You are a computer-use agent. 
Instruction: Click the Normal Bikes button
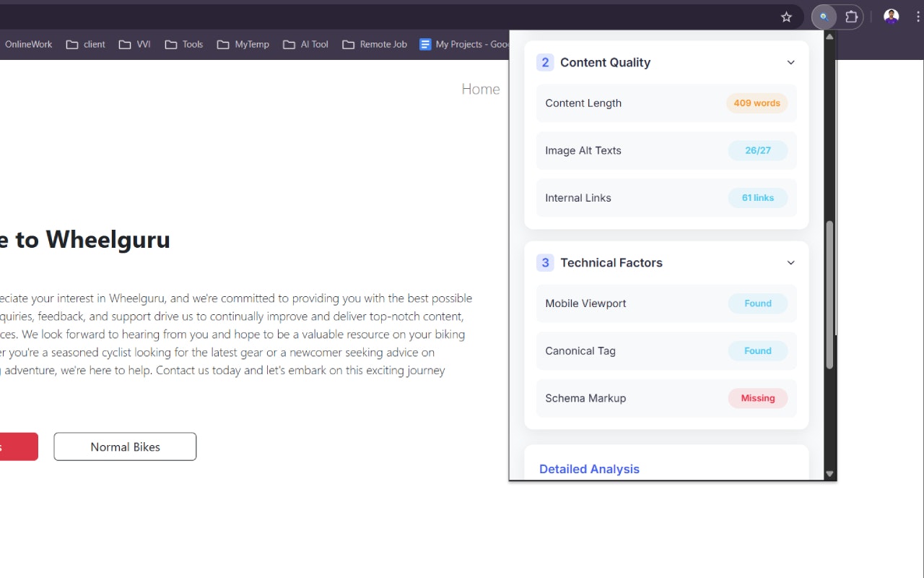click(x=124, y=447)
